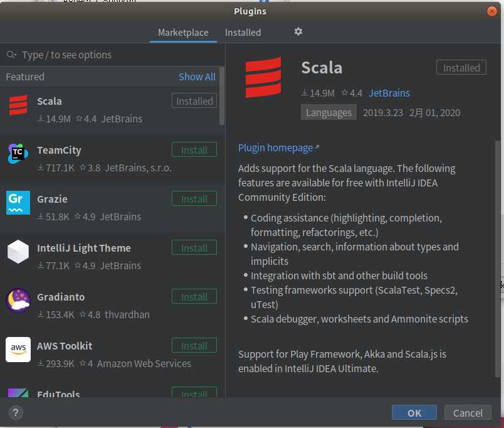Open the plugins settings gear menu

coord(298,31)
